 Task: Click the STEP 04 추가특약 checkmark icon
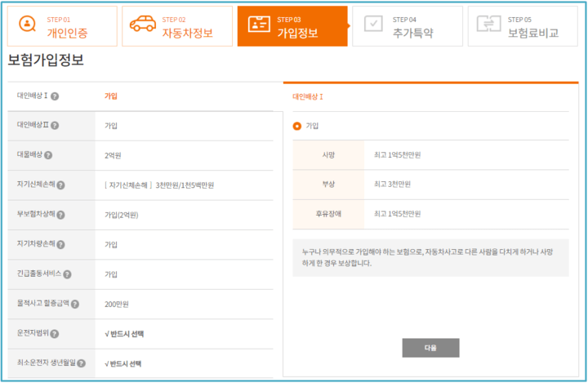pyautogui.click(x=373, y=24)
